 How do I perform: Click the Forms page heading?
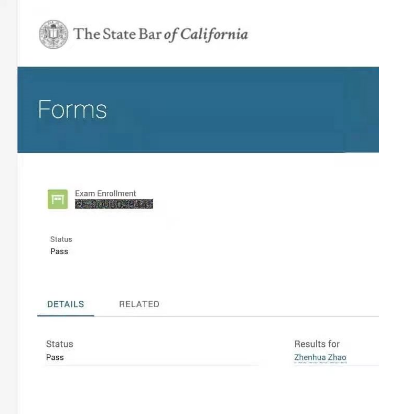click(72, 109)
